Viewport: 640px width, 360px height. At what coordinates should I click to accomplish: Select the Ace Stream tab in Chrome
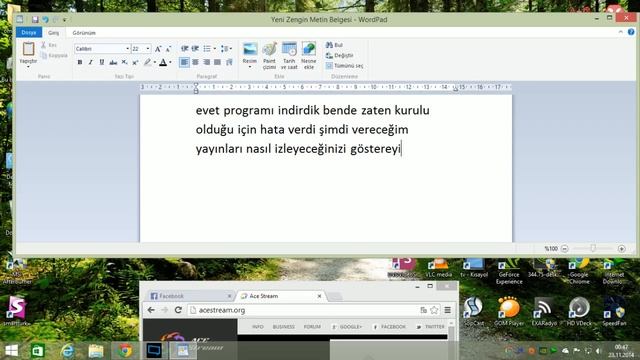click(x=278, y=296)
